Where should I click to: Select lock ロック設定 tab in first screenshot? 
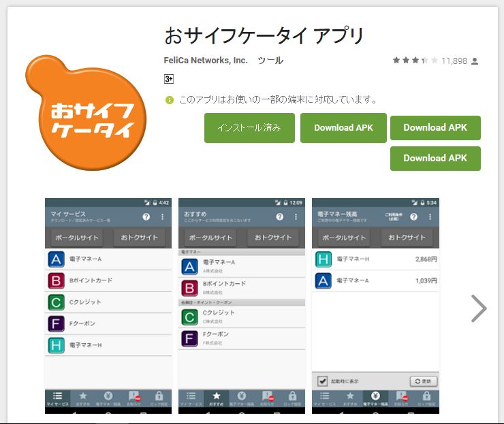159,398
